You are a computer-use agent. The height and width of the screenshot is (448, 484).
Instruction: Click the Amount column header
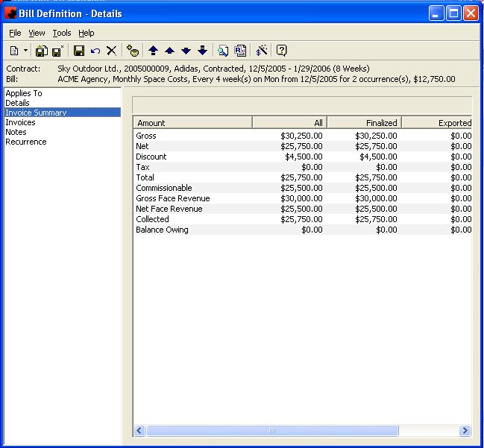(192, 122)
